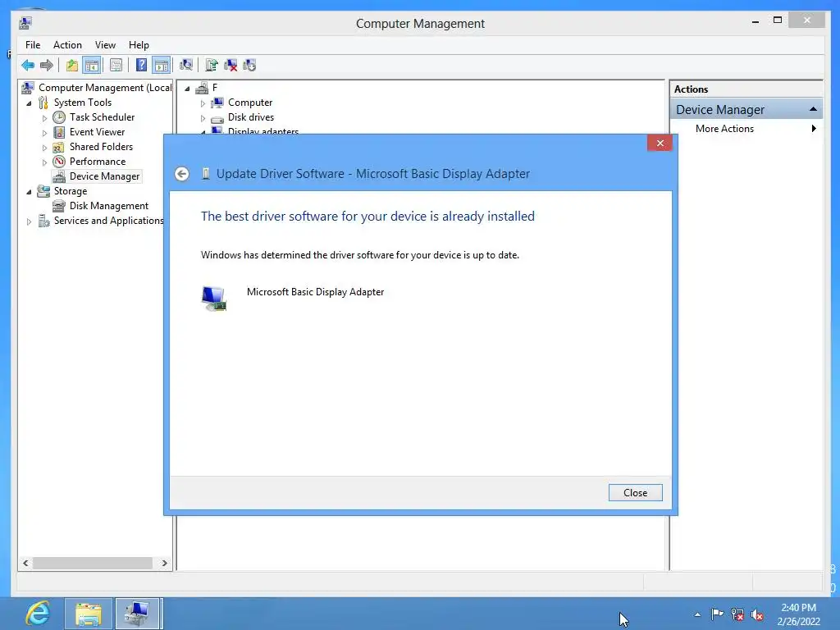The height and width of the screenshot is (630, 840).
Task: Click the Up One Level folder icon
Action: pos(72,66)
